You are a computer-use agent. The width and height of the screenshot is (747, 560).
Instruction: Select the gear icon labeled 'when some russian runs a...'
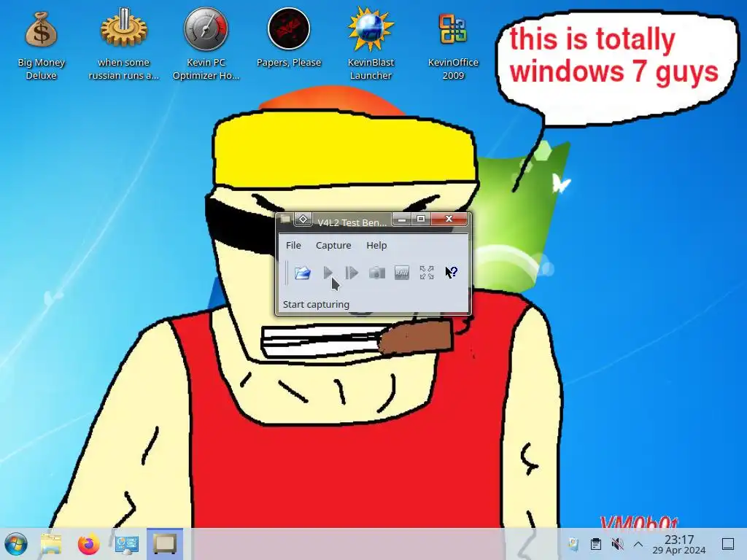tap(123, 45)
